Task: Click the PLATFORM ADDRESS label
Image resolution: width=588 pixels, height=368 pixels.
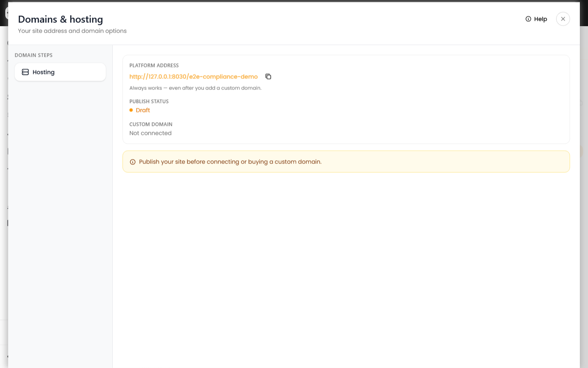Action: coord(154,65)
